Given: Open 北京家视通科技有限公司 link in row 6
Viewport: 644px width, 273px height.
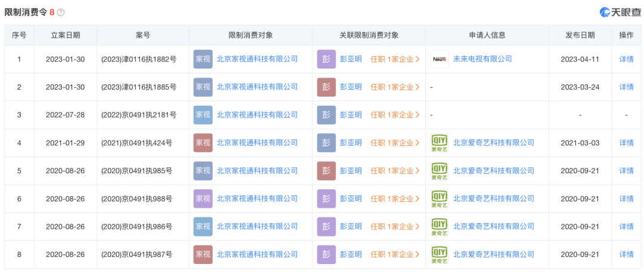Looking at the screenshot, I should click(x=257, y=198).
